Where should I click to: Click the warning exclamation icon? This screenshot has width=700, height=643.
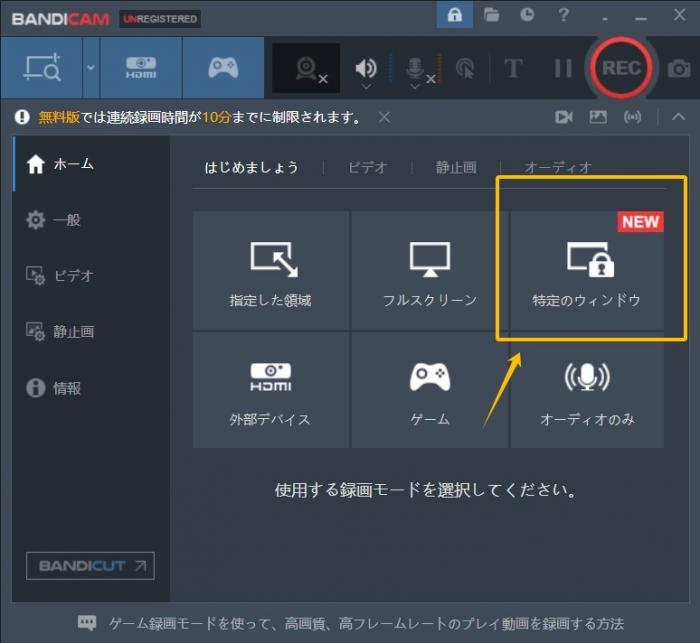point(22,117)
